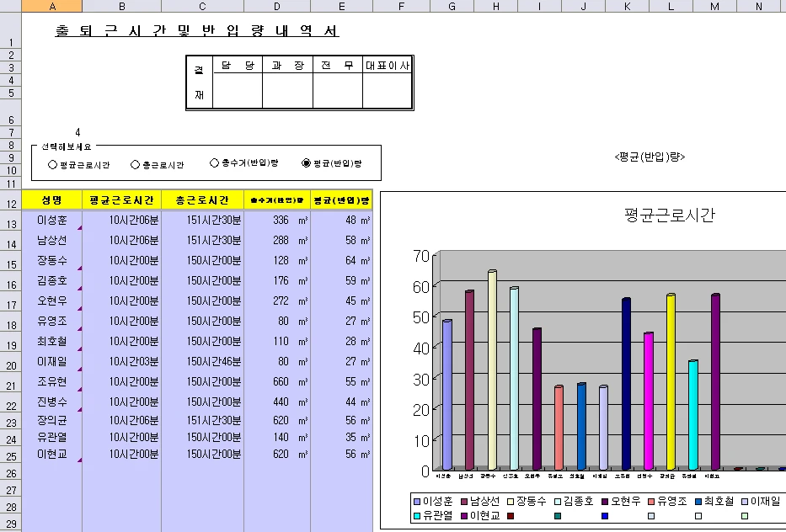
Task: Select column F header
Action: pyautogui.click(x=401, y=6)
